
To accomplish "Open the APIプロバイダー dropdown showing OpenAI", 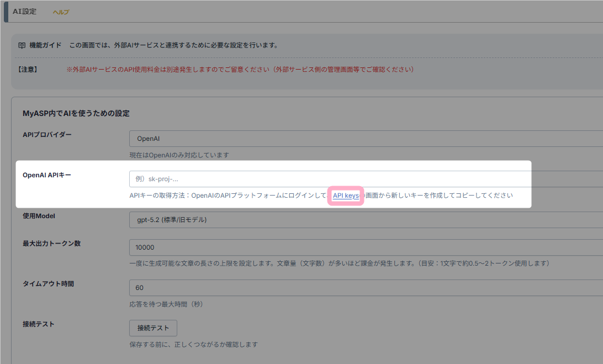I will click(364, 139).
